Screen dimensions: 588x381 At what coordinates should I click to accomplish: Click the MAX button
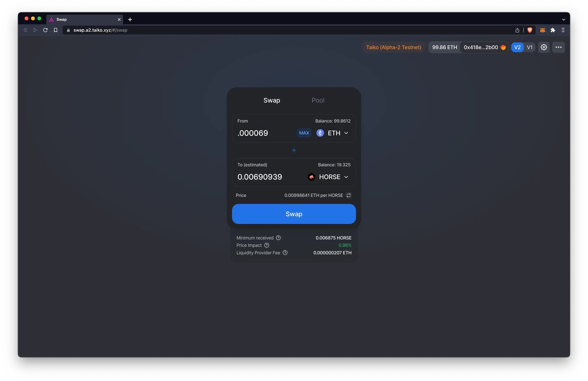pos(304,133)
